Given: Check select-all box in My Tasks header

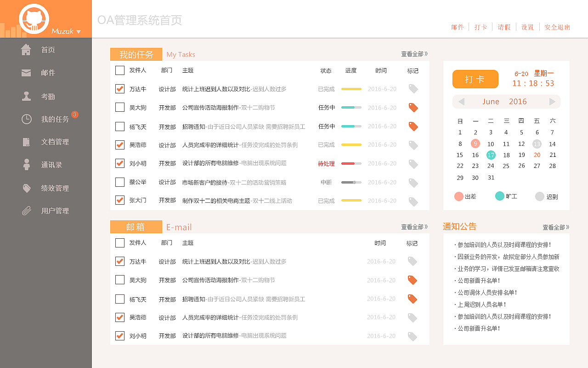Looking at the screenshot, I should (x=120, y=70).
